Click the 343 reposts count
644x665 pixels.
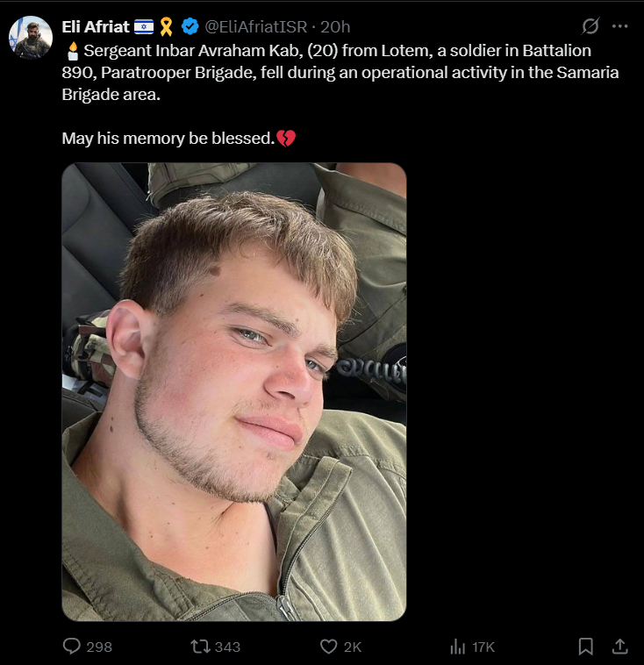[x=227, y=647]
